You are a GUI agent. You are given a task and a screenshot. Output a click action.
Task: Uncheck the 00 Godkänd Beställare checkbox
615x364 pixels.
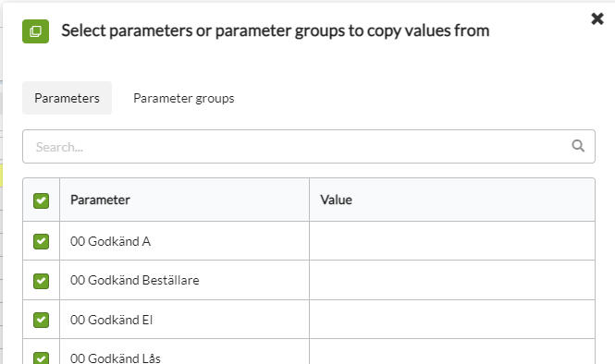point(42,281)
